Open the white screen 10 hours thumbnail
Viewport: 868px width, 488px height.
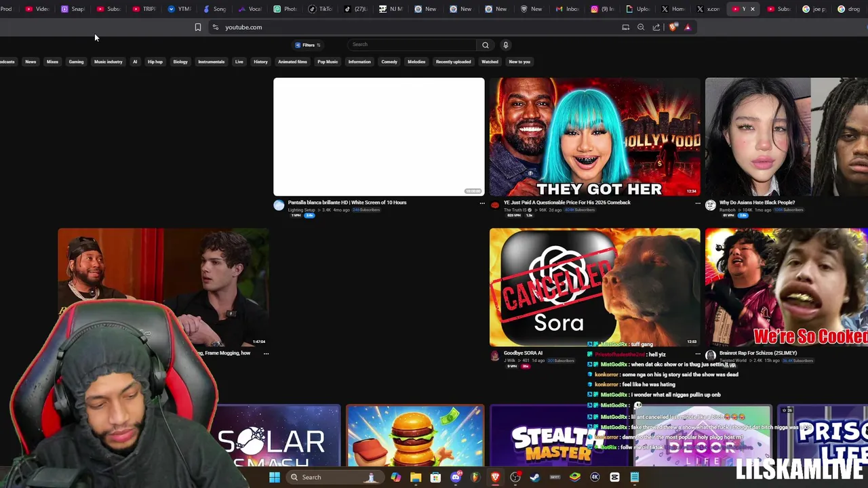click(x=379, y=137)
